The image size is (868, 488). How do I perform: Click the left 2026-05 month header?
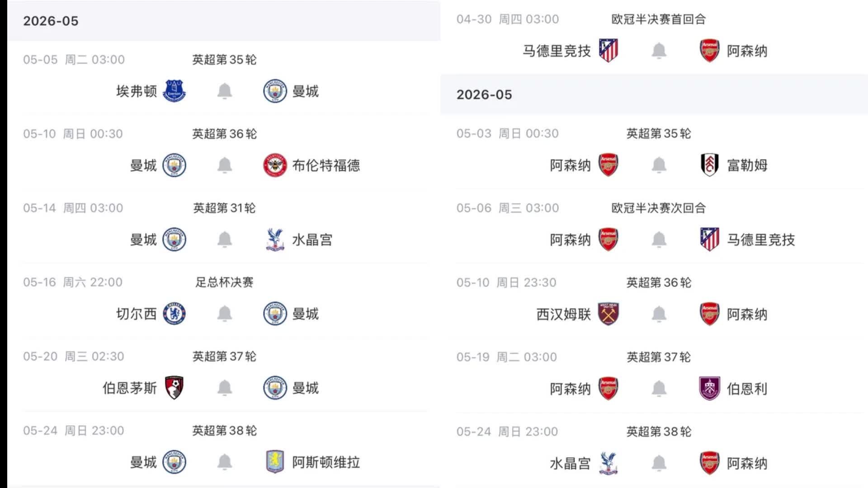[51, 21]
